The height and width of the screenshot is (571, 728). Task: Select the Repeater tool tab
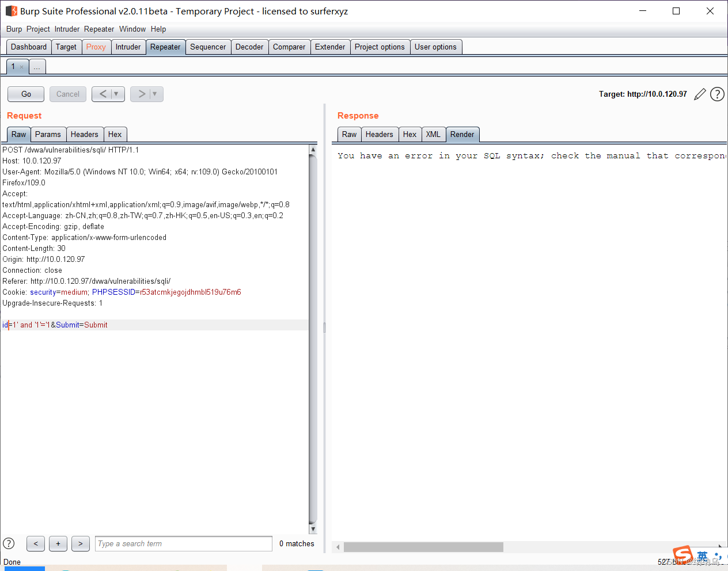165,47
